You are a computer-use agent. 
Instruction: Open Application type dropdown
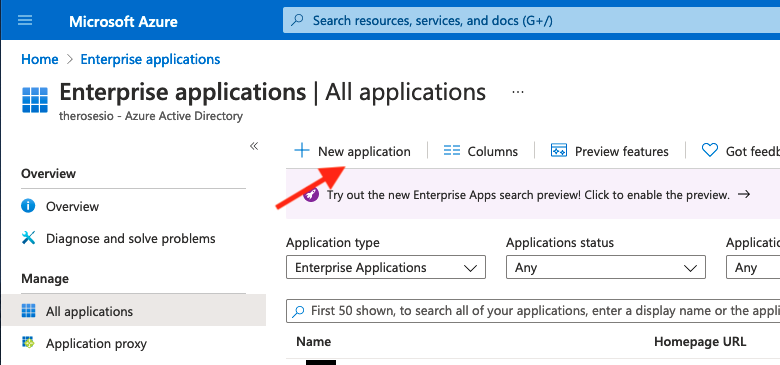386,268
